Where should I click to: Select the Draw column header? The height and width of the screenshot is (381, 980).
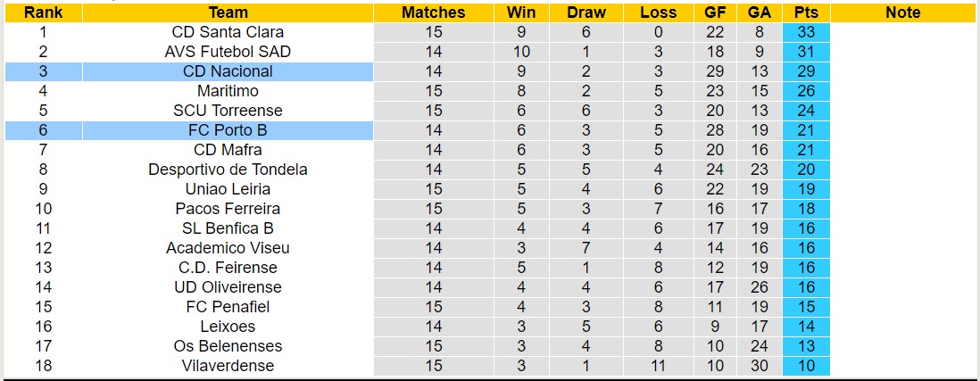point(586,12)
